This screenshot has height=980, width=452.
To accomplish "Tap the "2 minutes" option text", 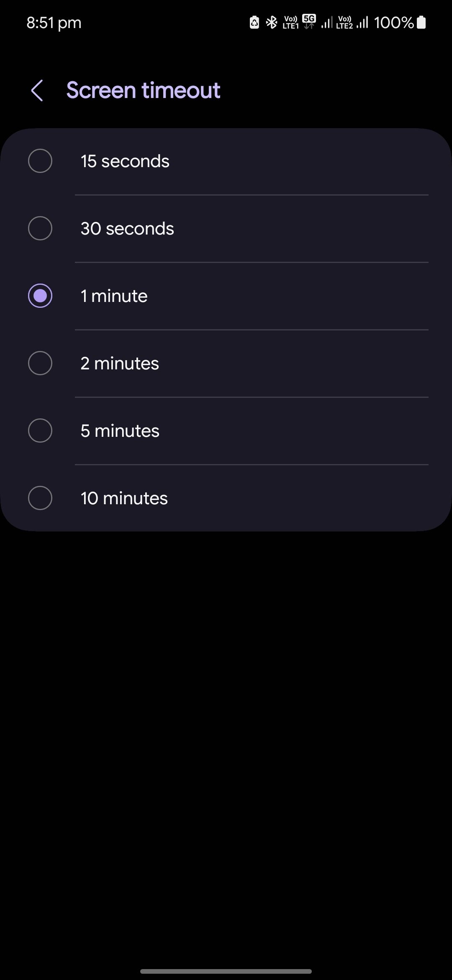I will tap(120, 364).
